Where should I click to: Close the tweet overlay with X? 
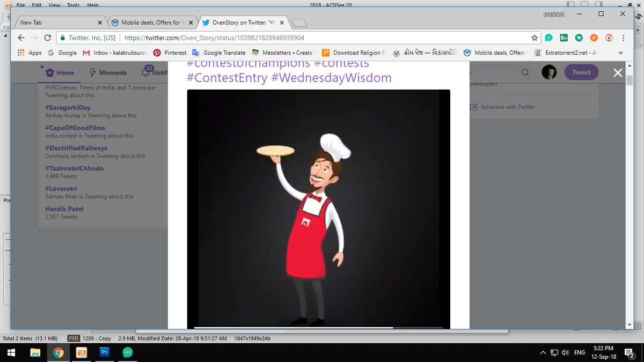tap(618, 72)
